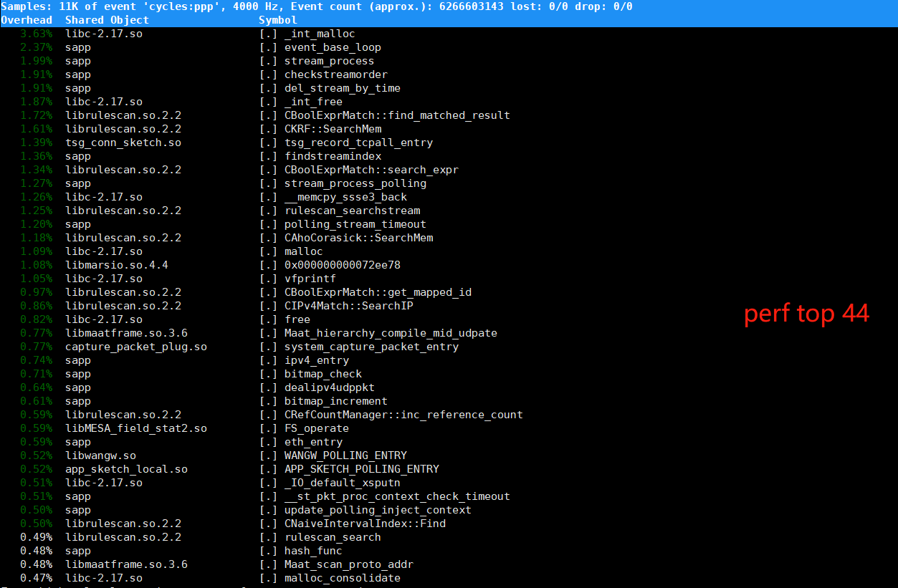The width and height of the screenshot is (898, 588).
Task: Select the malloc_consolidate symbol row
Action: [342, 578]
